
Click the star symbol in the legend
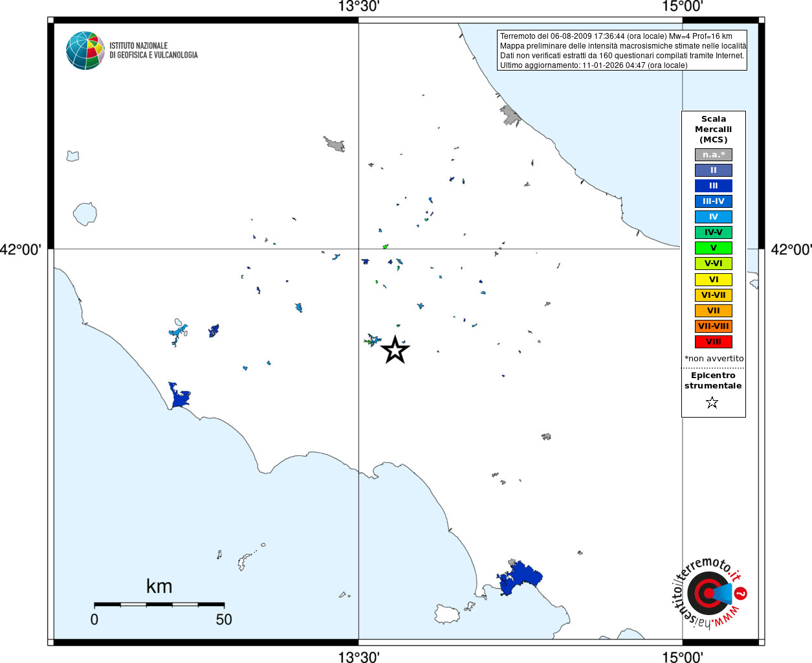click(712, 403)
